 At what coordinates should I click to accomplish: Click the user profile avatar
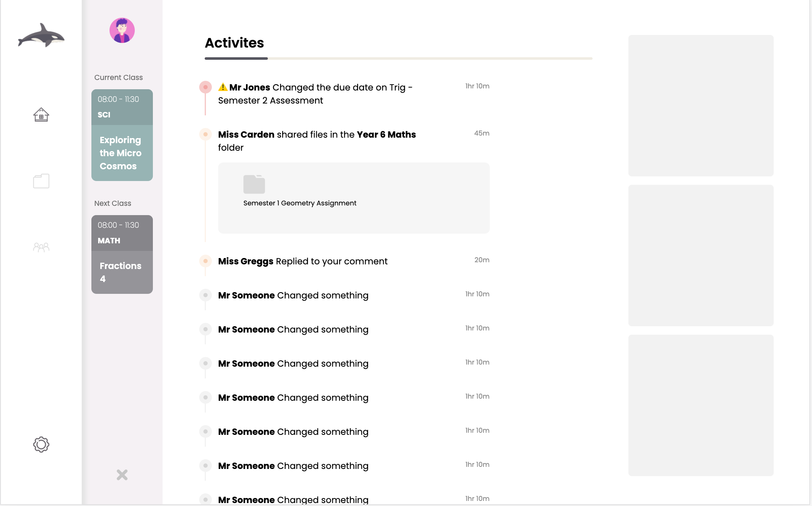pos(122,30)
